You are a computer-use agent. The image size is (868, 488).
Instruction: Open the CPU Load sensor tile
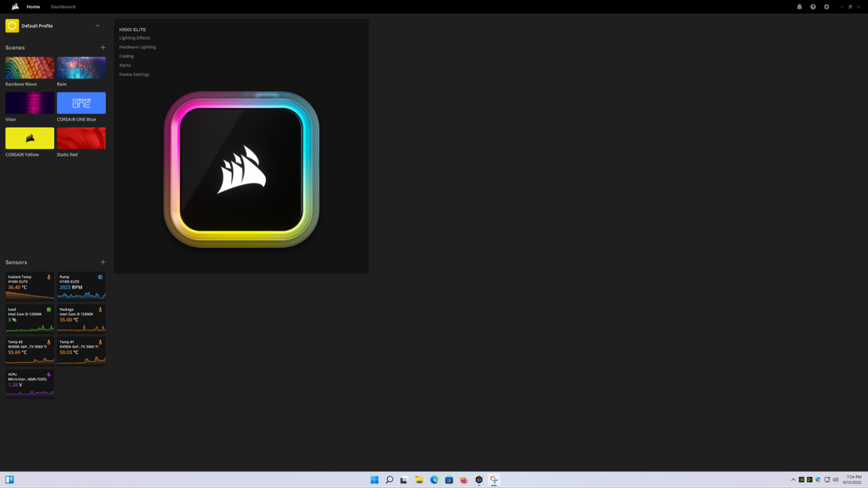coord(30,319)
